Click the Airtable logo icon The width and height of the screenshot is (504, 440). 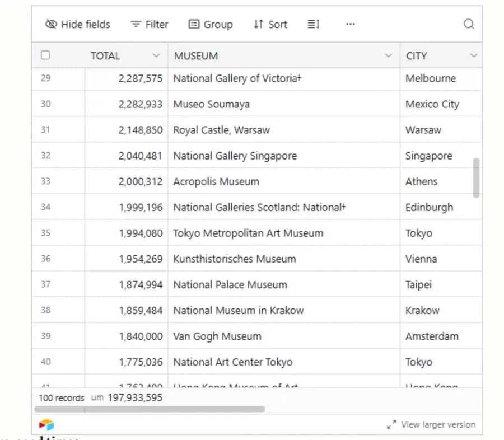point(46,424)
